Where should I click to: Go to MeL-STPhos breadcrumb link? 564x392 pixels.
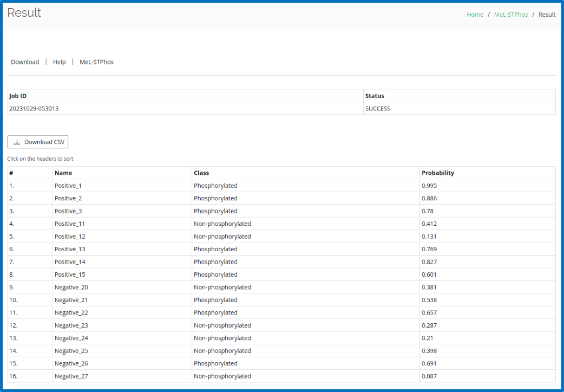point(510,15)
